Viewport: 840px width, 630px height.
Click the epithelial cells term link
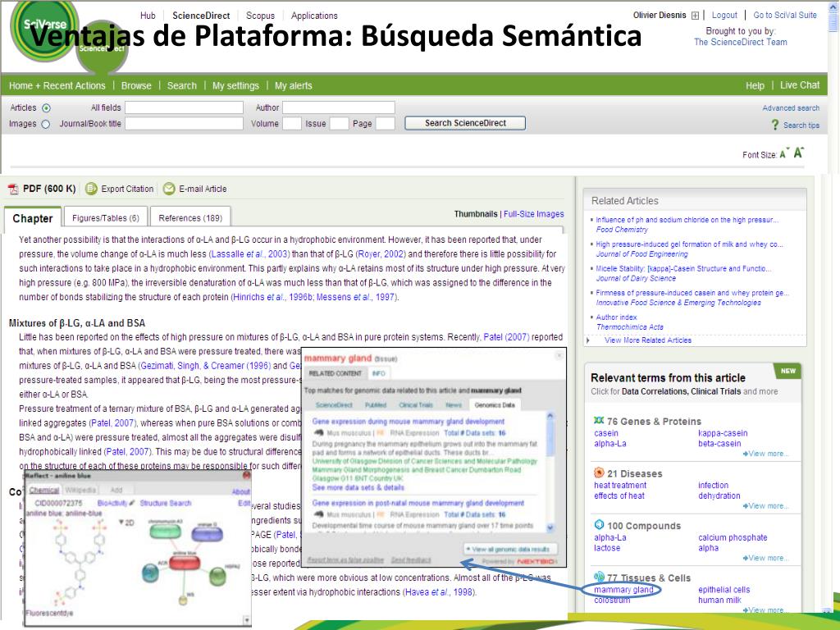[724, 590]
